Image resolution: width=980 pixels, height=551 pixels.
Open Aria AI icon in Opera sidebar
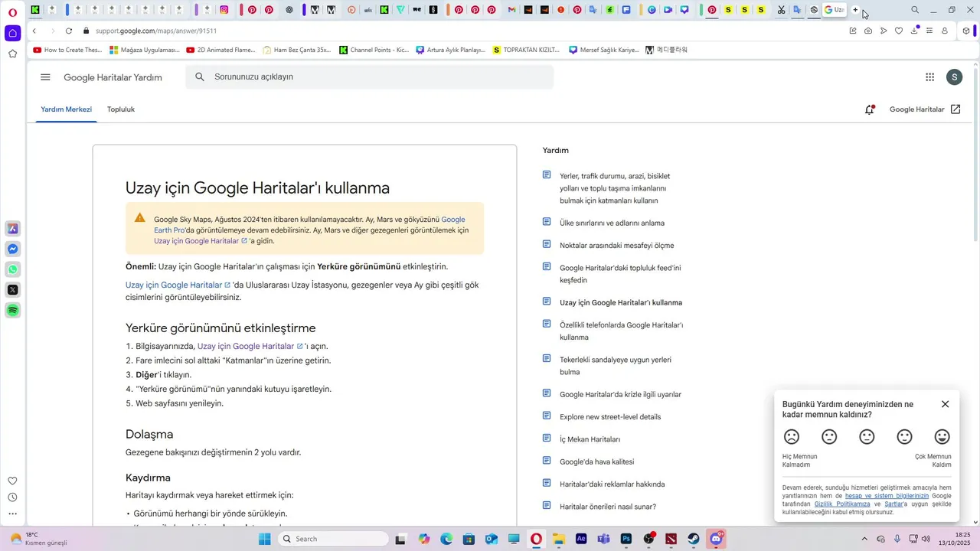pyautogui.click(x=12, y=229)
